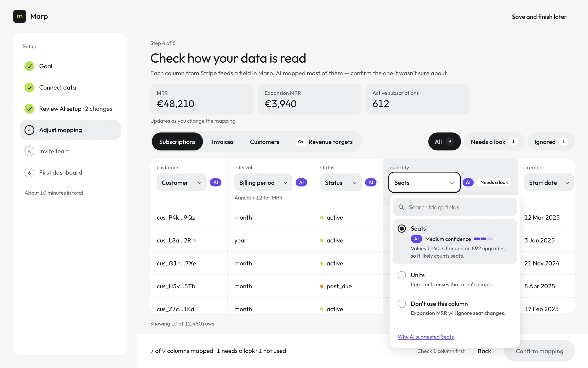Viewport: 588px width, 368px height.
Task: Select the Units radio option
Action: click(402, 275)
